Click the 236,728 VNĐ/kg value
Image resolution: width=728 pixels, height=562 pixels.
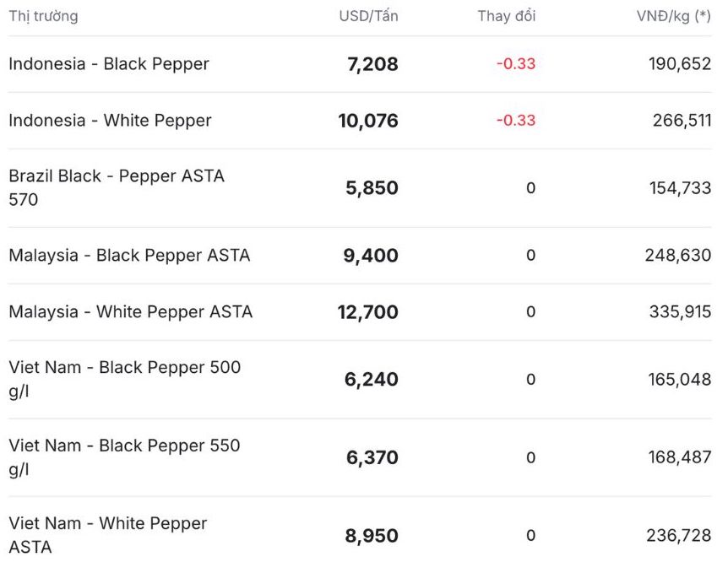679,536
